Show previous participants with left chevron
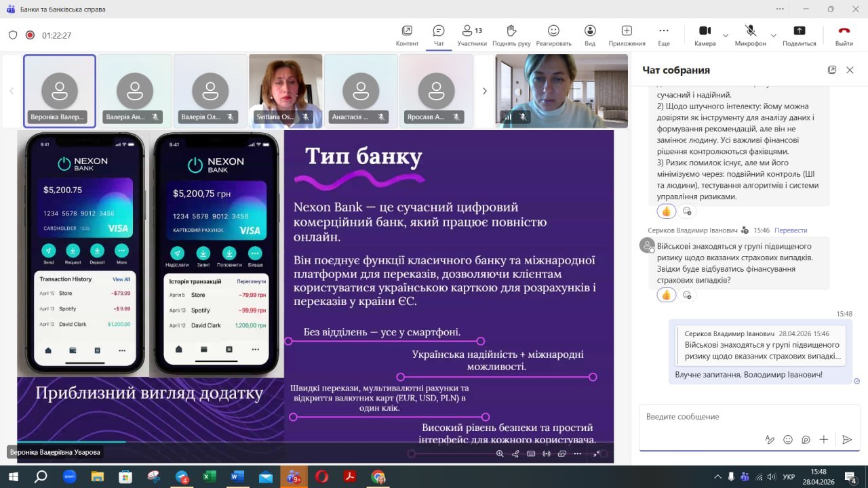 12,91
